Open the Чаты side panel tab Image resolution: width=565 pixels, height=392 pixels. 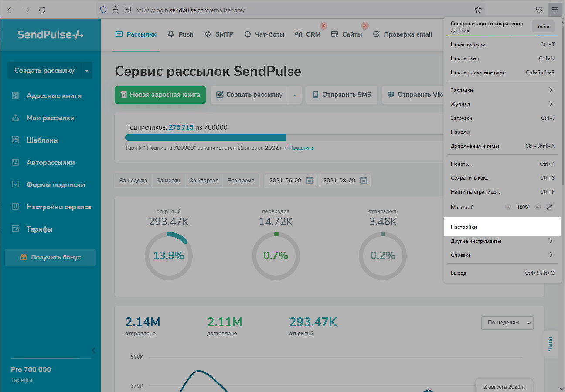550,344
